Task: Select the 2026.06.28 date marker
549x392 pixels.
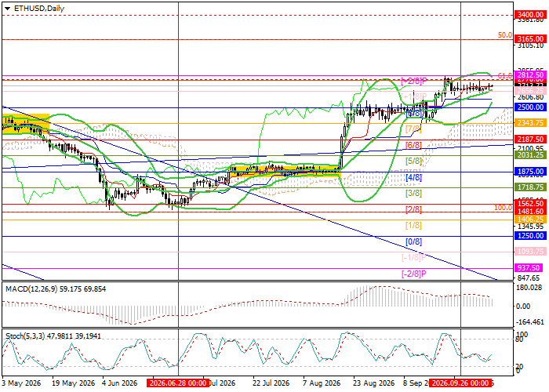Action: [x=178, y=383]
